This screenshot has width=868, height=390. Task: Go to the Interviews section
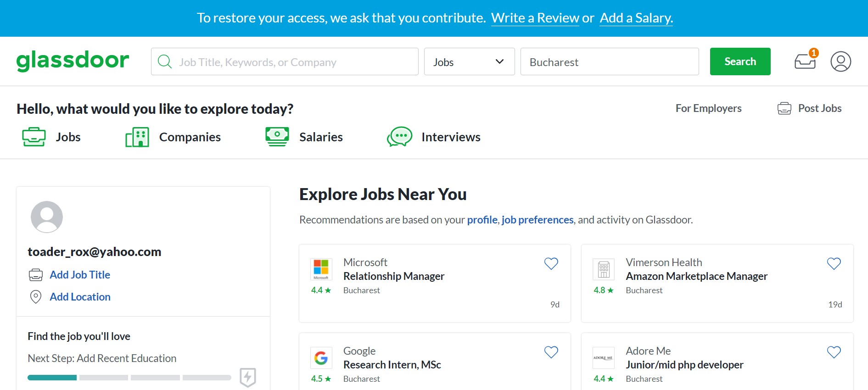(451, 137)
